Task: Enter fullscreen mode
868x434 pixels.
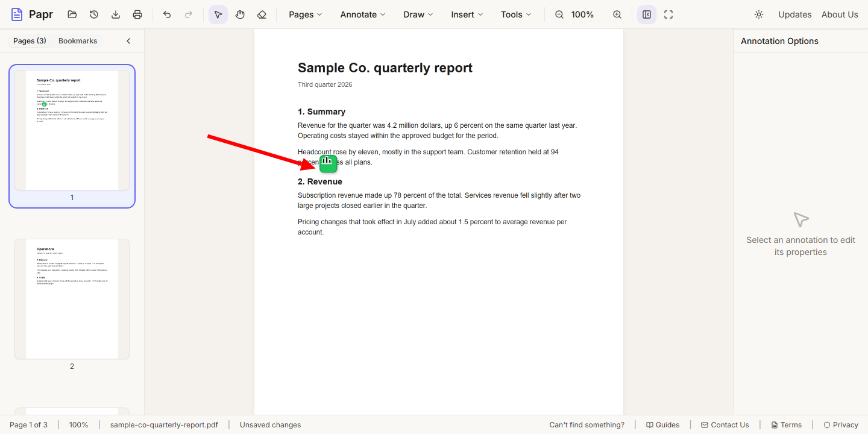Action: (x=668, y=14)
